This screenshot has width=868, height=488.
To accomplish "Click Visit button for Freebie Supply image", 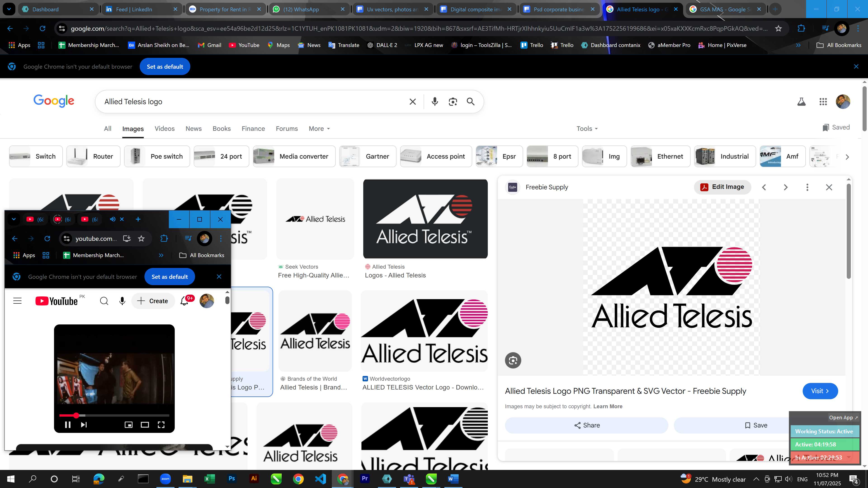I will point(820,391).
